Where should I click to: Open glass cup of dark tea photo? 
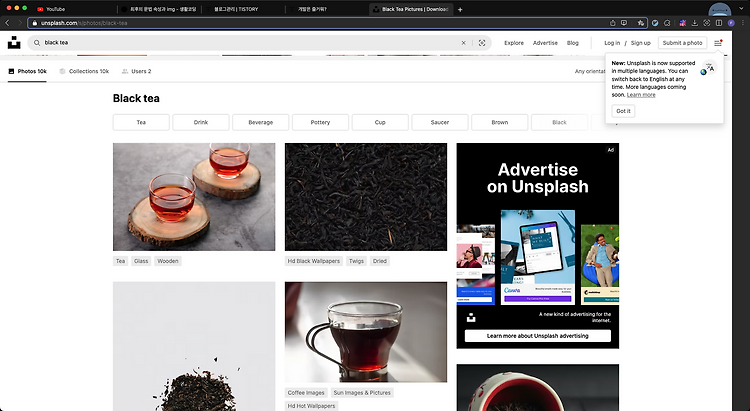click(x=366, y=332)
